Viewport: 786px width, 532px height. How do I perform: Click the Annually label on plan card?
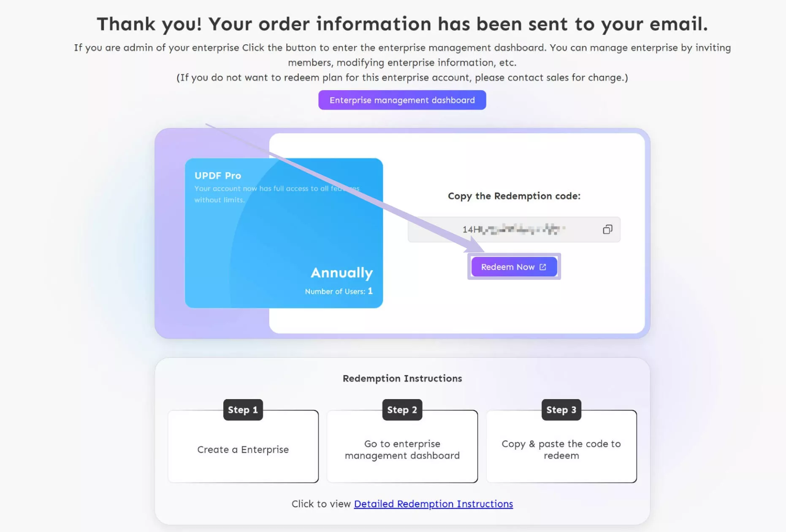342,273
